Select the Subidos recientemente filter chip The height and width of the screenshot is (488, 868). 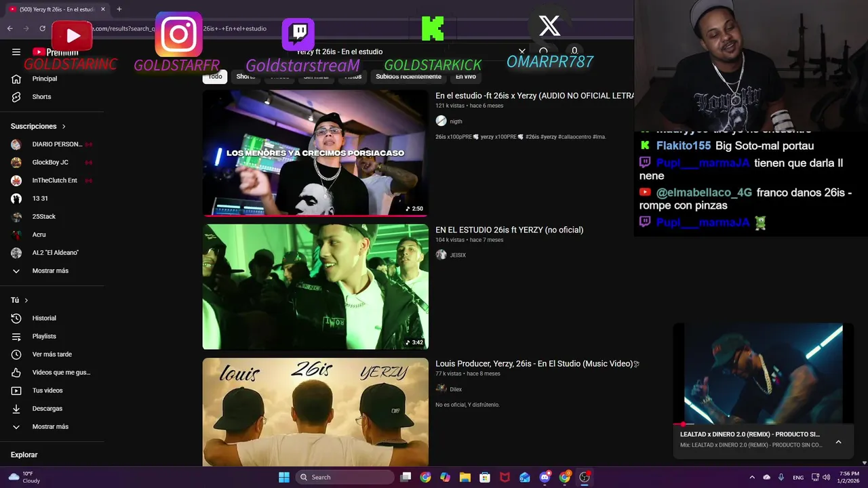click(408, 77)
